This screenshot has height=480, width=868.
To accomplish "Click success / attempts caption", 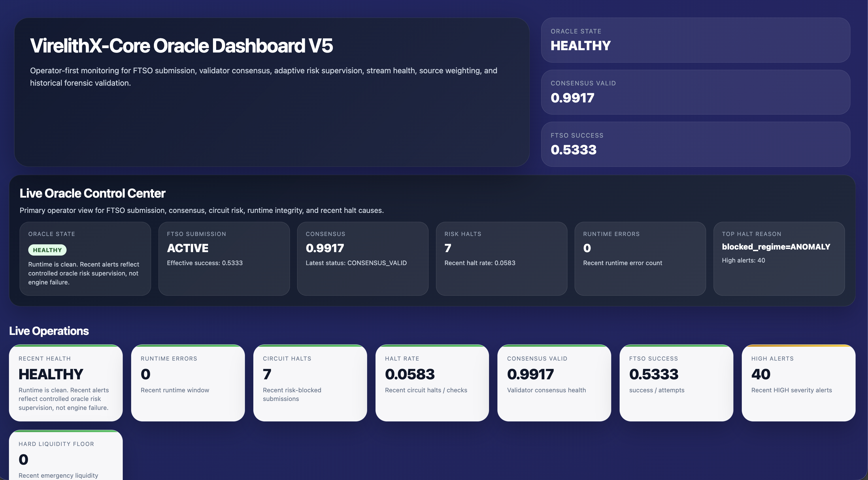I will pyautogui.click(x=657, y=390).
